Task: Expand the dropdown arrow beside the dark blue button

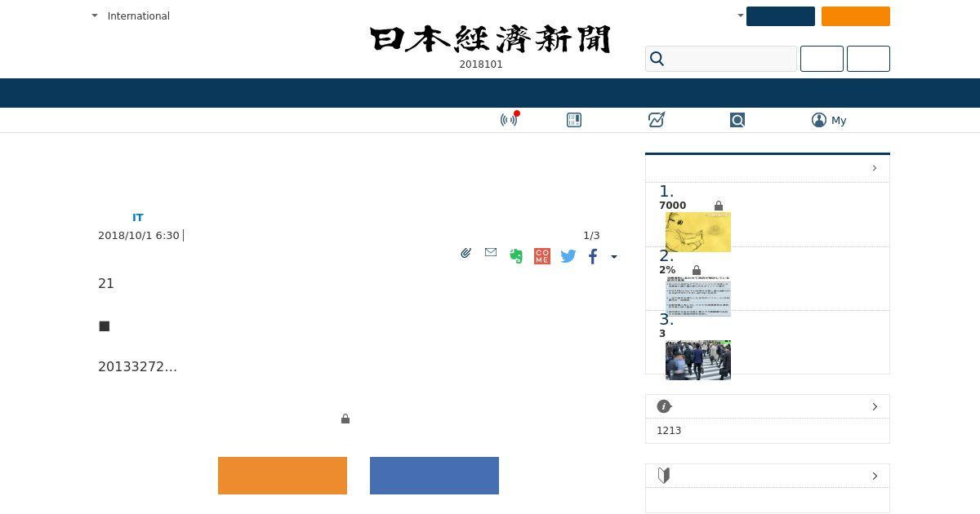Action: click(x=741, y=16)
